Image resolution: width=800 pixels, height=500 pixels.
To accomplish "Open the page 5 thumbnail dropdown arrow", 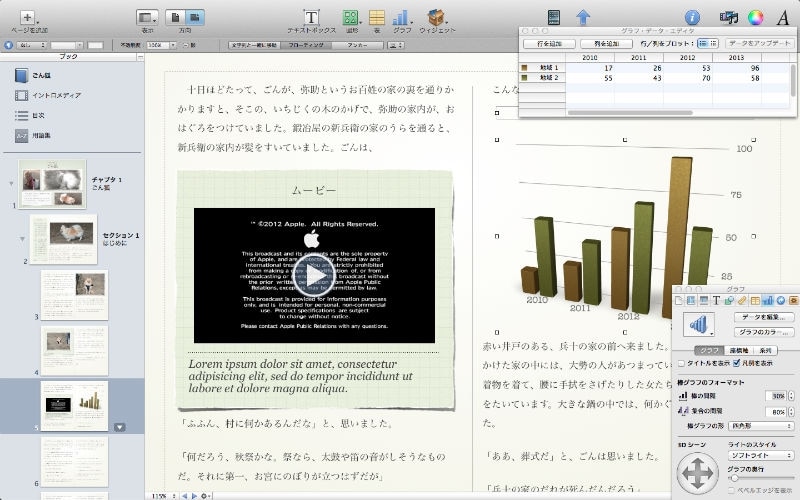I will coord(119,427).
